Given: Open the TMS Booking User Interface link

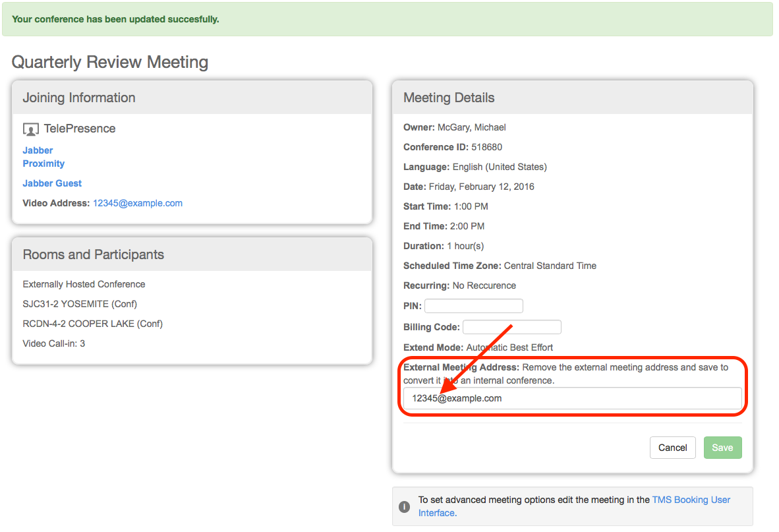Looking at the screenshot, I should point(574,506).
